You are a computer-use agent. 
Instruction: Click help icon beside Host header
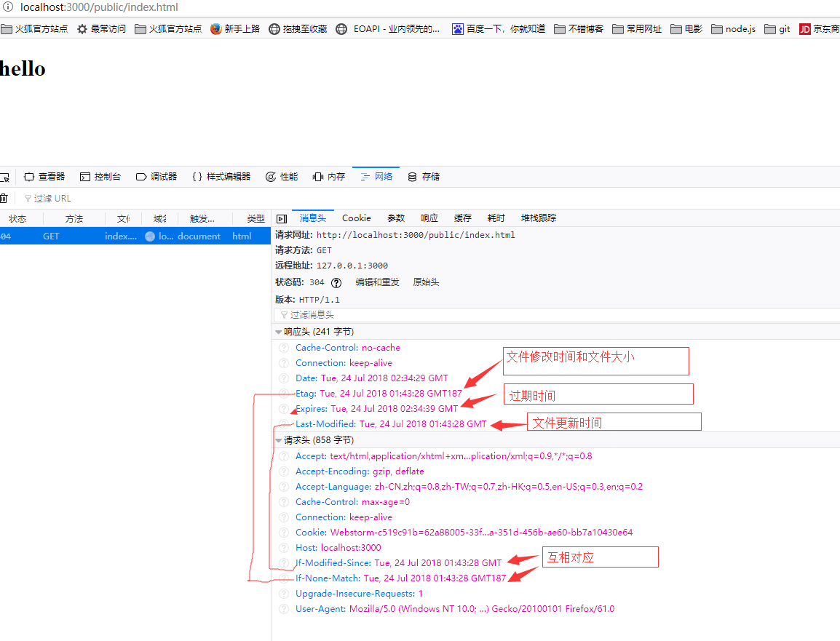point(284,548)
